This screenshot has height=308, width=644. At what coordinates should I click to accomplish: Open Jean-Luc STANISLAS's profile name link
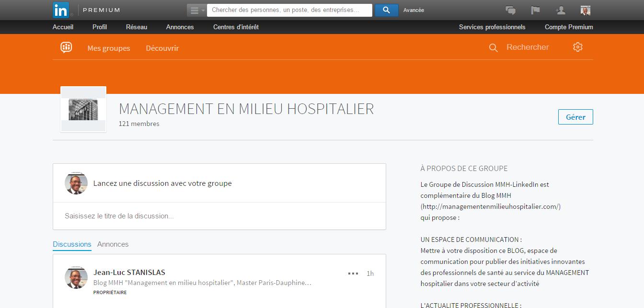[x=129, y=273]
